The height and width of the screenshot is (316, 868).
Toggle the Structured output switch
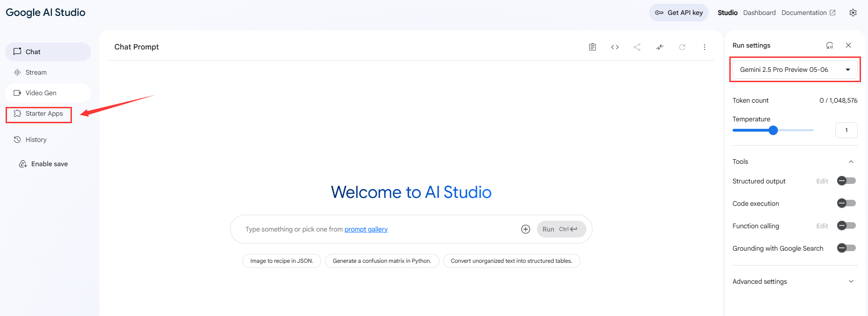pyautogui.click(x=847, y=181)
